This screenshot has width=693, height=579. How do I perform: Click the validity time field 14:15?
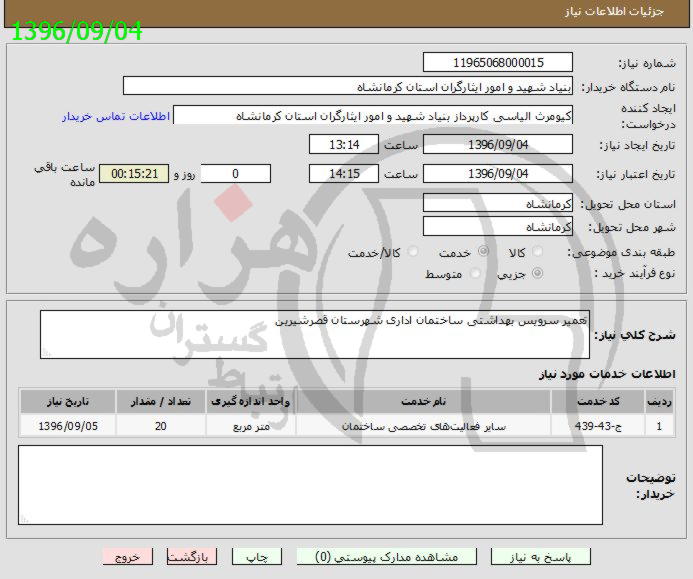click(344, 174)
